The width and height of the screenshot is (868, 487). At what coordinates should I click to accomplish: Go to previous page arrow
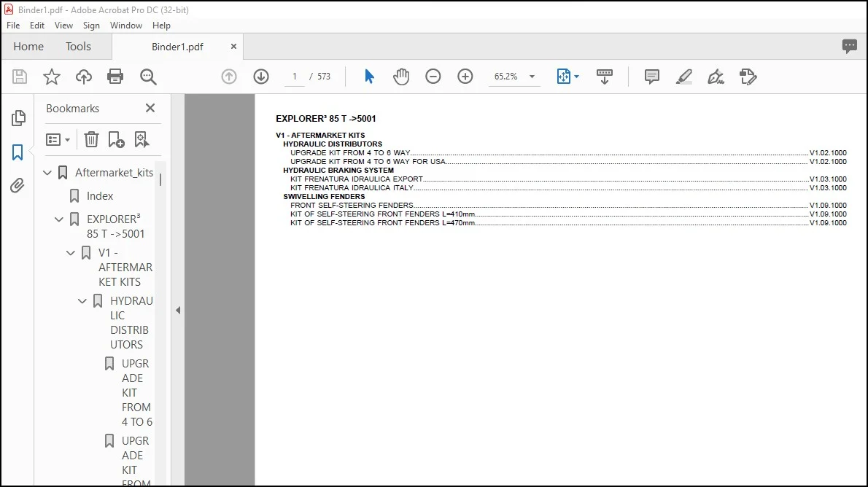click(x=229, y=77)
